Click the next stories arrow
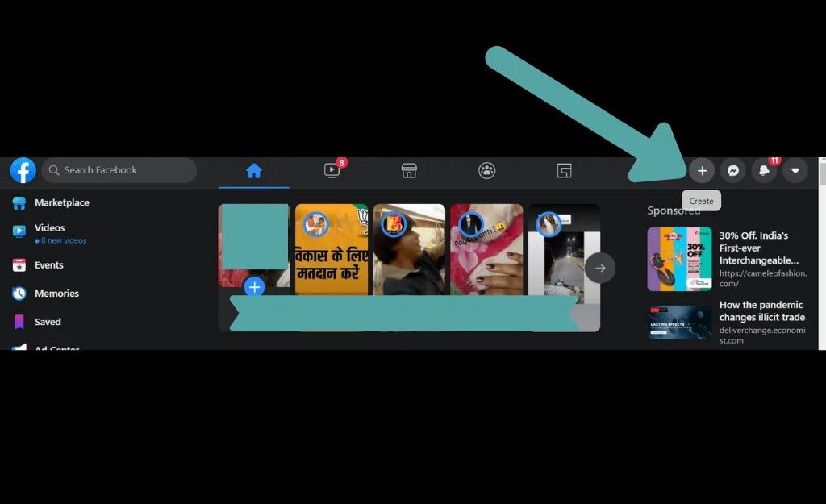Viewport: 826px width, 504px height. [x=600, y=268]
